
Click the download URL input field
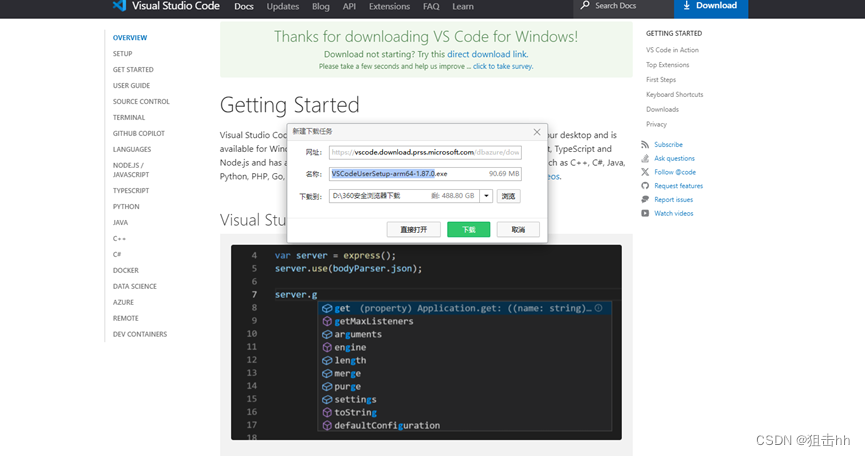point(425,152)
